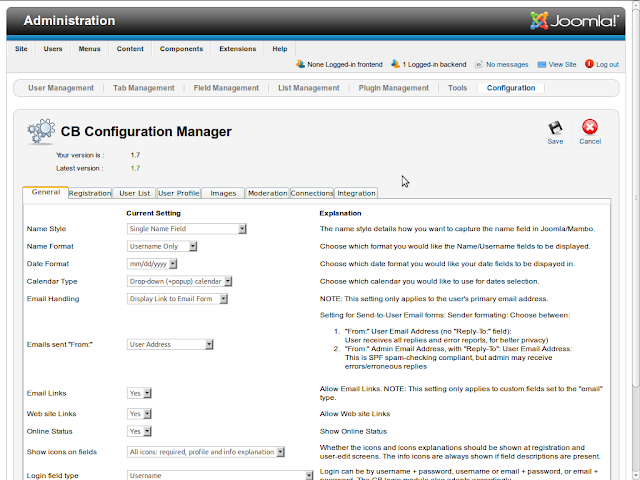Open the Site menu
This screenshot has width=640, height=480.
point(21,49)
